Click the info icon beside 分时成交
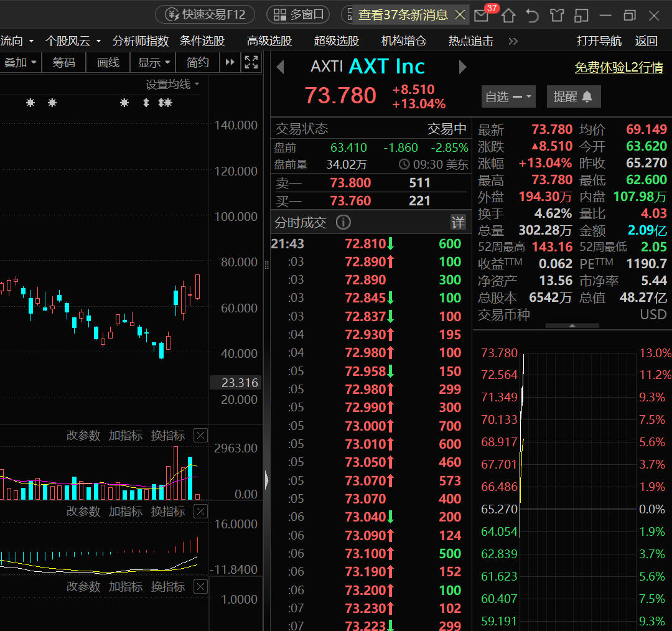 [343, 223]
